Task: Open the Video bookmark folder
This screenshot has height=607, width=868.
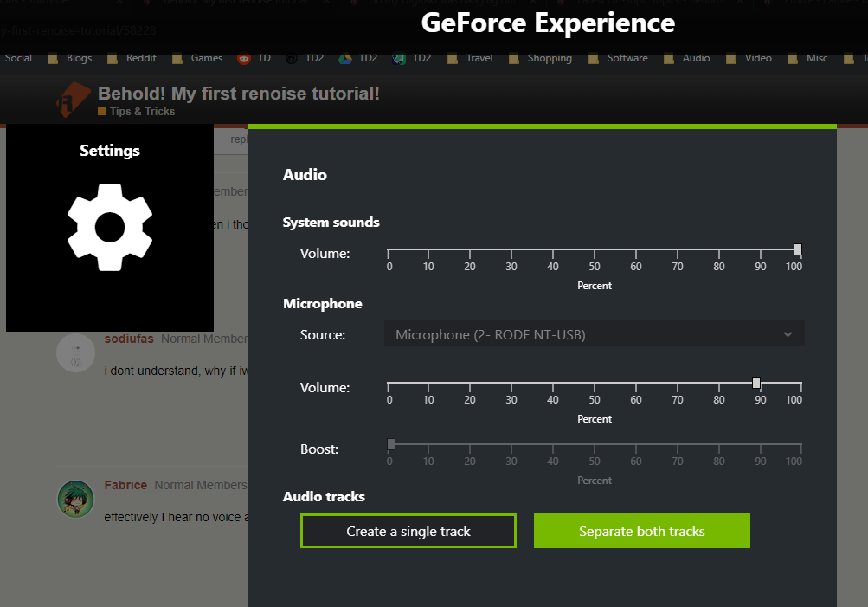Action: 749,58
